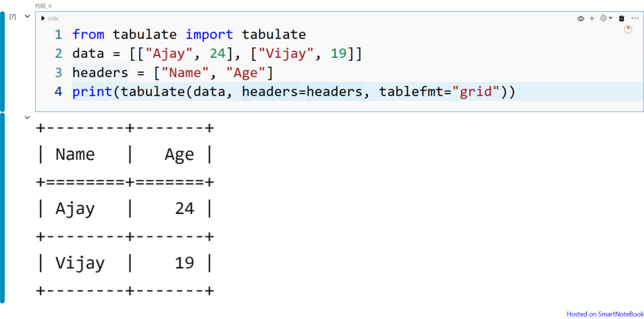The image size is (644, 319).
Task: Run the code cell with play button
Action: (42, 18)
